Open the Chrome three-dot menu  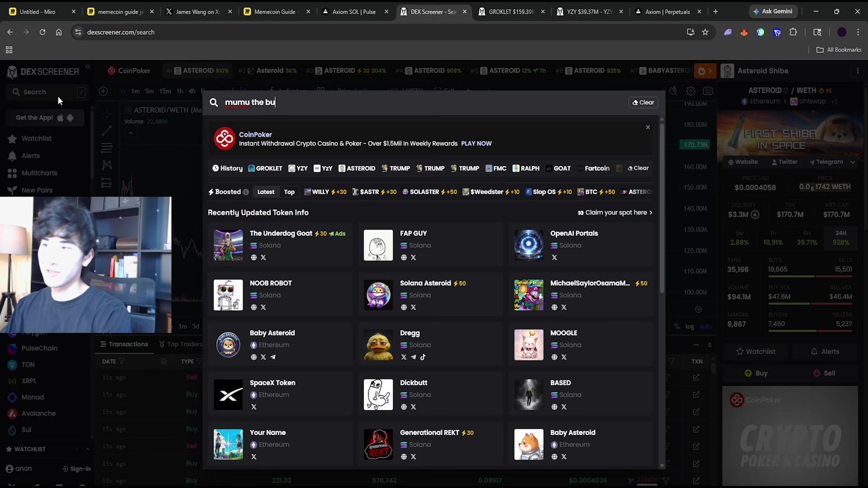[858, 32]
